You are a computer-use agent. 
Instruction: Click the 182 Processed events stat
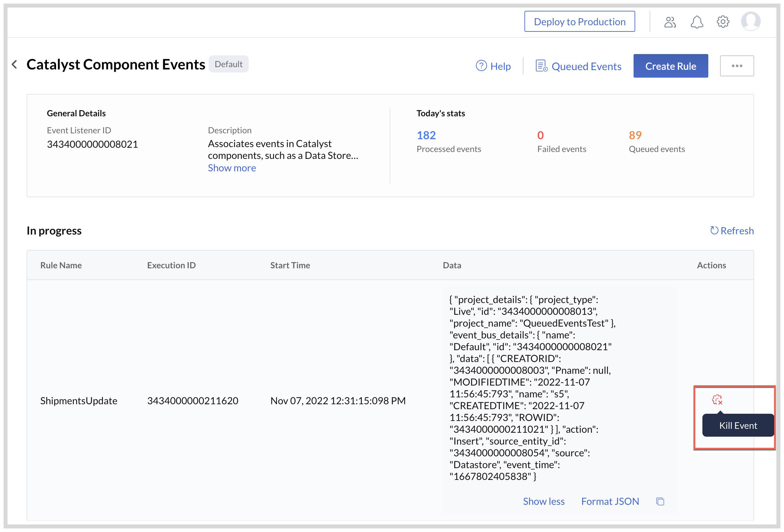[x=426, y=135]
